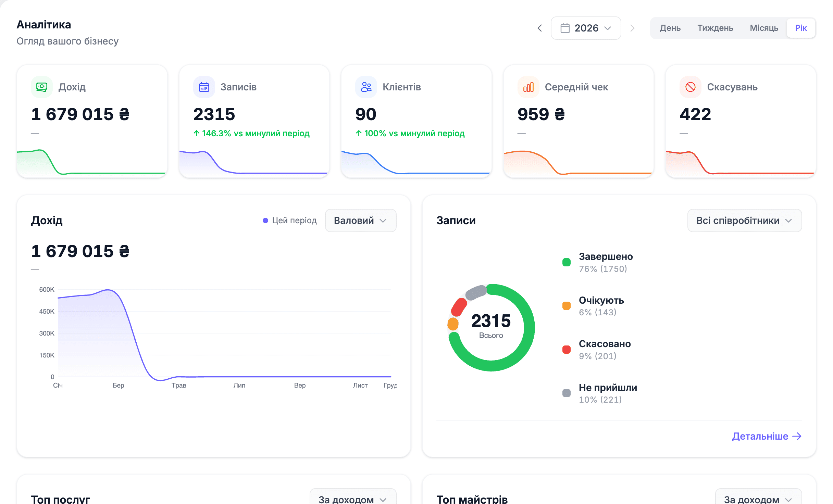Viewport: 833px width, 504px height.
Task: Click the 959 ₴ average check value
Action: [541, 114]
